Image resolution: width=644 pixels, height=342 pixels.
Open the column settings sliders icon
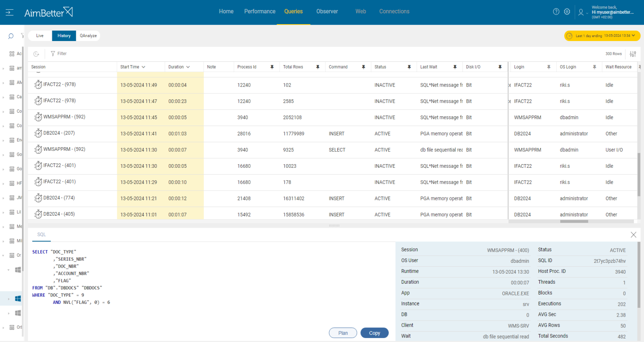tap(633, 54)
